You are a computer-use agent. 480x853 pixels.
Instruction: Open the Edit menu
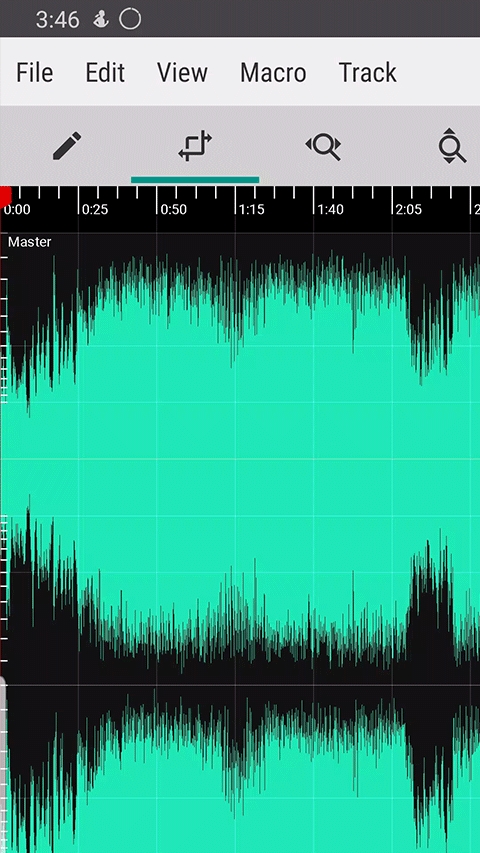tap(105, 72)
